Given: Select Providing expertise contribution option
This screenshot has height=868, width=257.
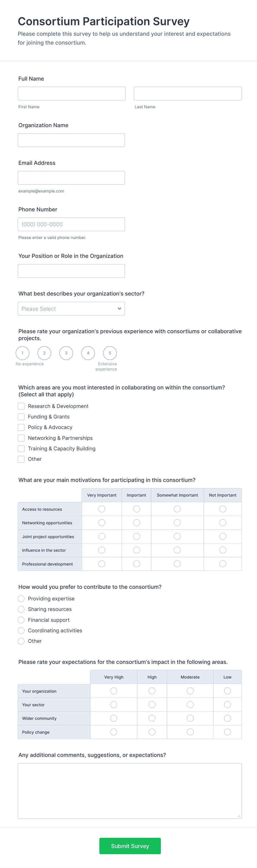Looking at the screenshot, I should coord(21,599).
